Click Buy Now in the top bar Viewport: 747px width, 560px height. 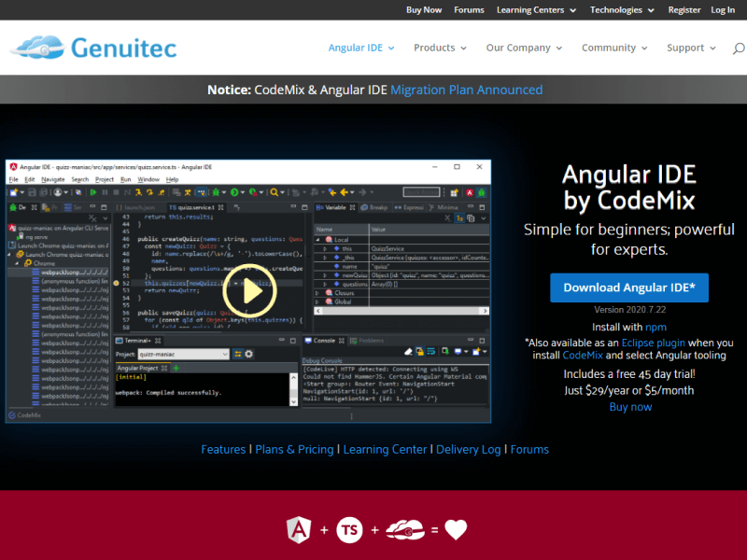point(424,10)
